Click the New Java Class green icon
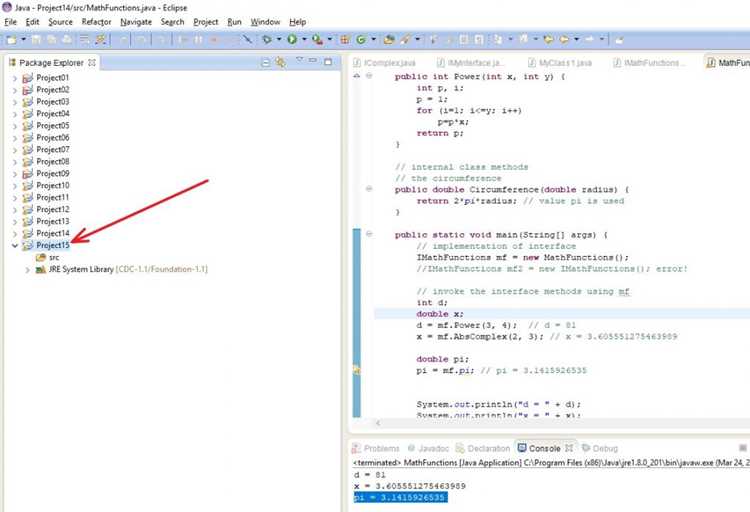This screenshot has height=512, width=750. point(361,40)
